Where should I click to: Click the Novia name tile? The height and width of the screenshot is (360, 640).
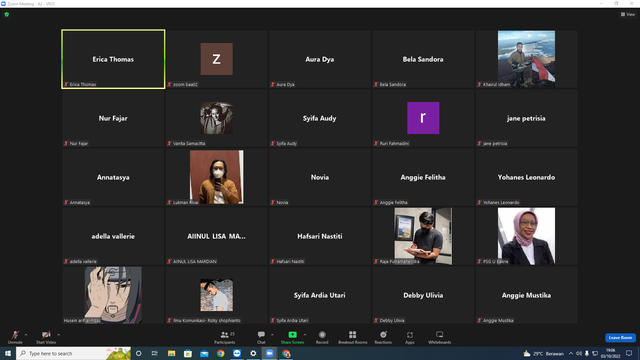click(320, 177)
